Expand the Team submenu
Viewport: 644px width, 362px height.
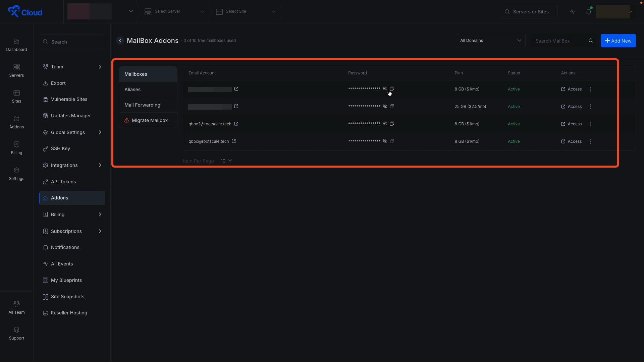tap(100, 67)
